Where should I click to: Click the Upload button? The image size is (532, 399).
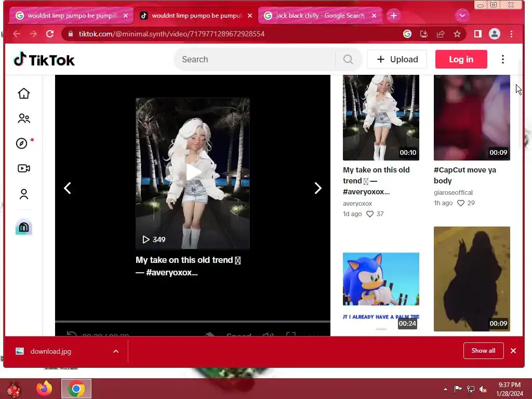point(397,59)
